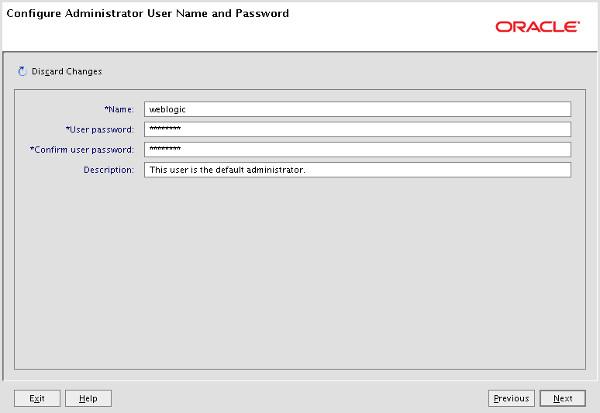
Task: Click the *Confirm user password: label
Action: [x=82, y=150]
